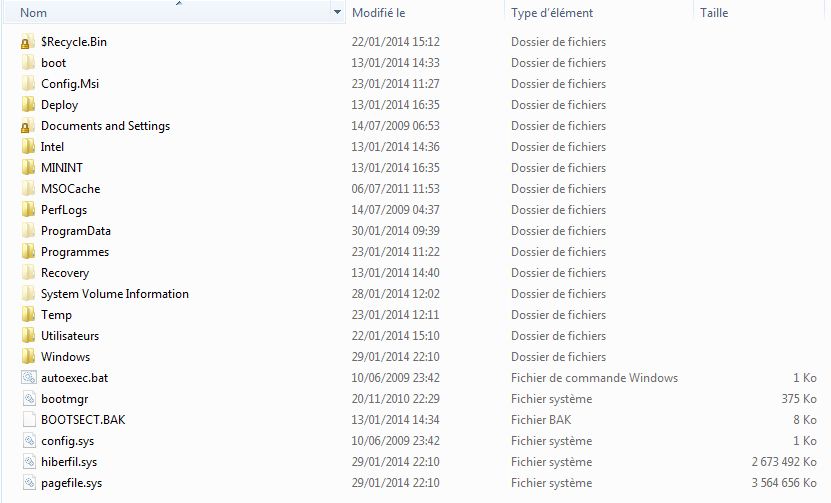Image resolution: width=831 pixels, height=503 pixels.
Task: Sort by the Taille column header
Action: click(x=714, y=13)
